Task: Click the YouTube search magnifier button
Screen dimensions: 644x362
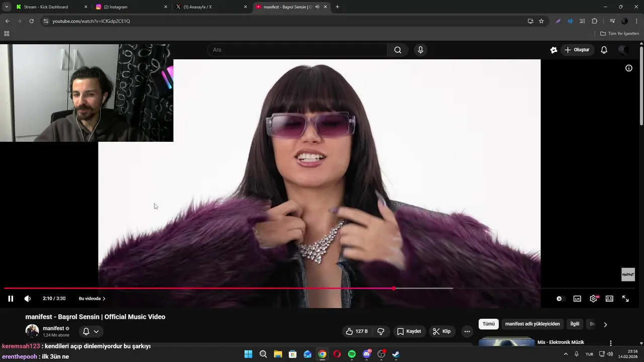Action: click(x=398, y=50)
